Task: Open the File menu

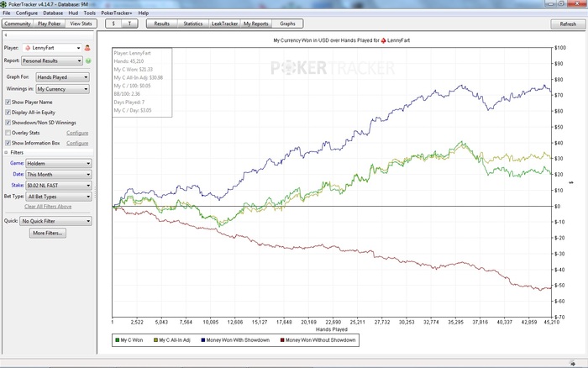Action: [x=7, y=13]
